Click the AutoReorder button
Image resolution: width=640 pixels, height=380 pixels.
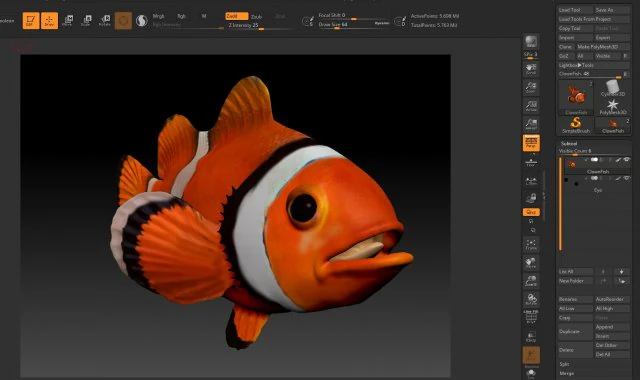[612, 299]
